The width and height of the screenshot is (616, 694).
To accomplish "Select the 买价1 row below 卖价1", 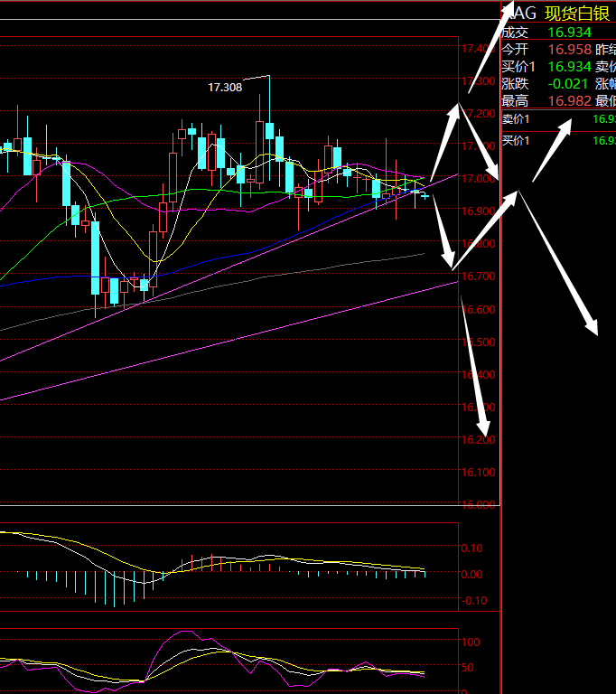I will (558, 141).
